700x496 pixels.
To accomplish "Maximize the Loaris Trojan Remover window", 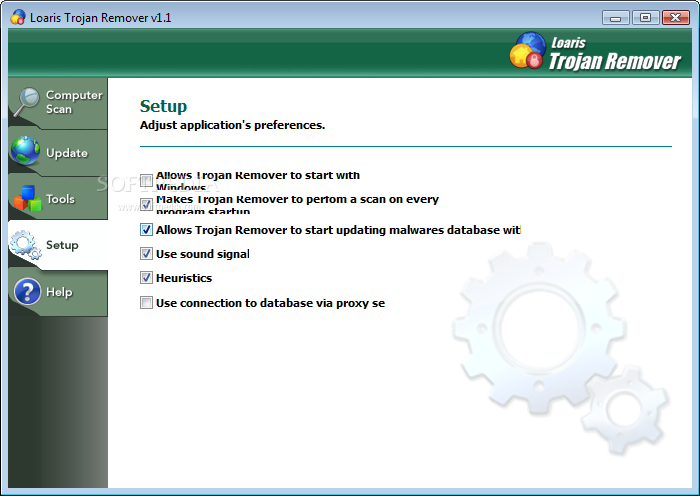I will 645,18.
